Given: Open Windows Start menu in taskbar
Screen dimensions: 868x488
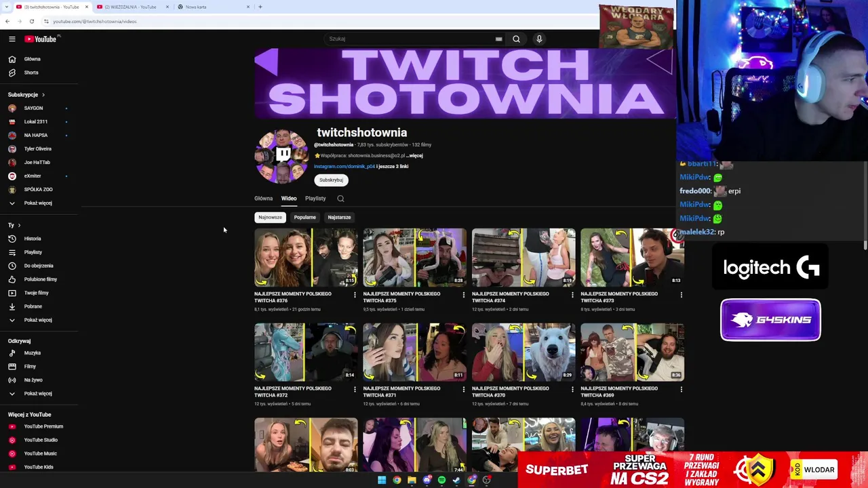Looking at the screenshot, I should point(382,480).
